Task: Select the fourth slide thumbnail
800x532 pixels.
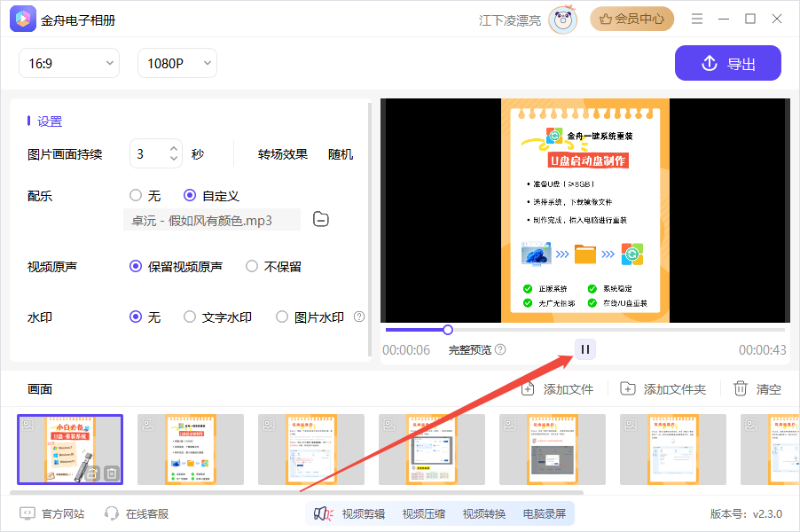Action: pos(432,450)
